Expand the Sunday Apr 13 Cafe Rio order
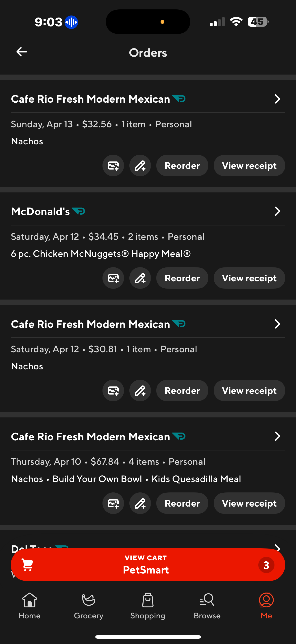The image size is (296, 644). 277,99
